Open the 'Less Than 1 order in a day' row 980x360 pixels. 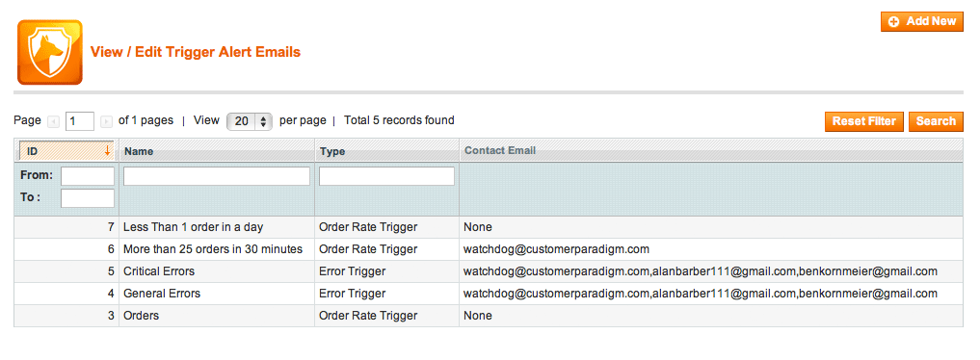click(x=489, y=227)
